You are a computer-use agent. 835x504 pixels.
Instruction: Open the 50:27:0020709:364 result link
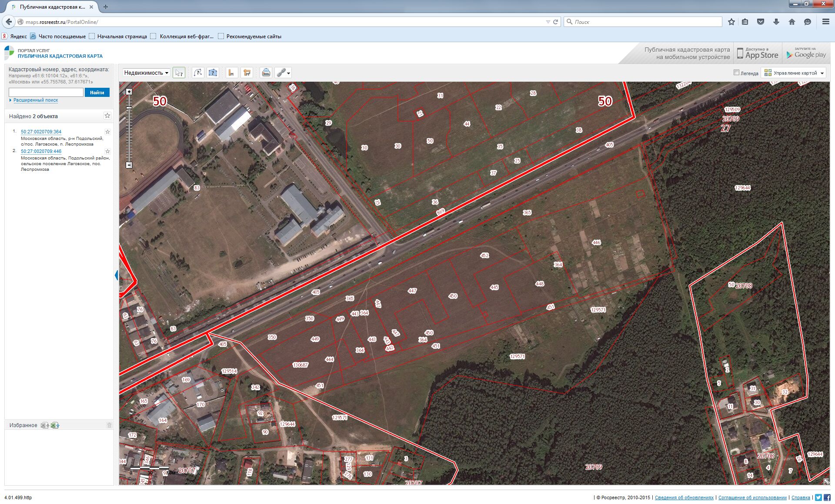[41, 132]
